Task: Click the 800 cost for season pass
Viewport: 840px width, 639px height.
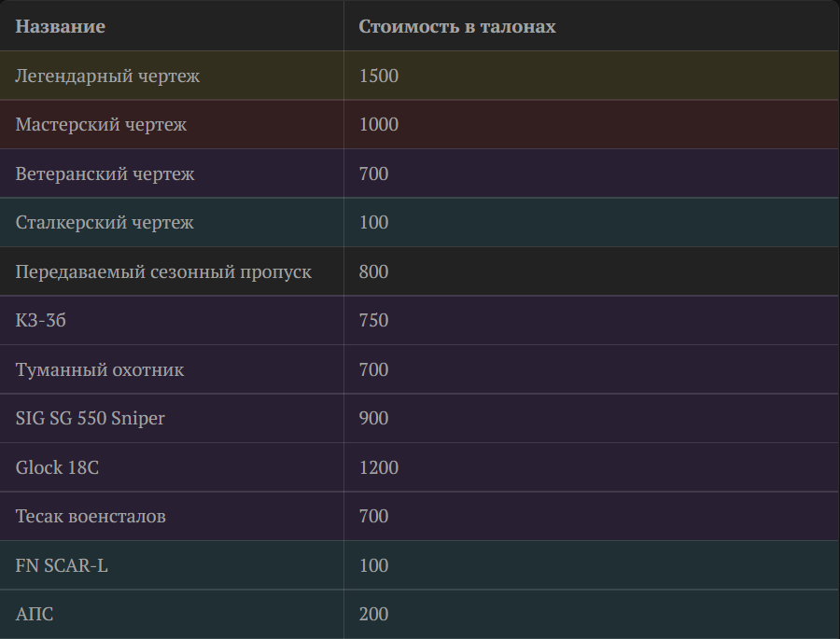Action: pyautogui.click(x=373, y=271)
